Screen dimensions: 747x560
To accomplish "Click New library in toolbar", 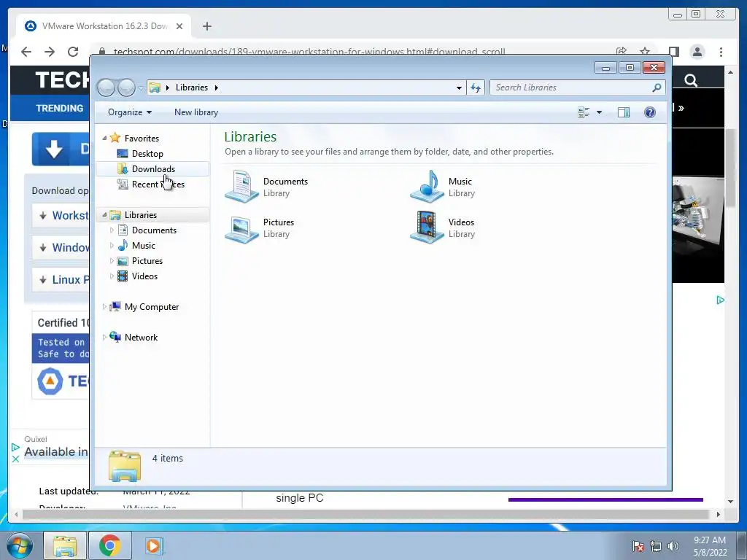I will 196,112.
